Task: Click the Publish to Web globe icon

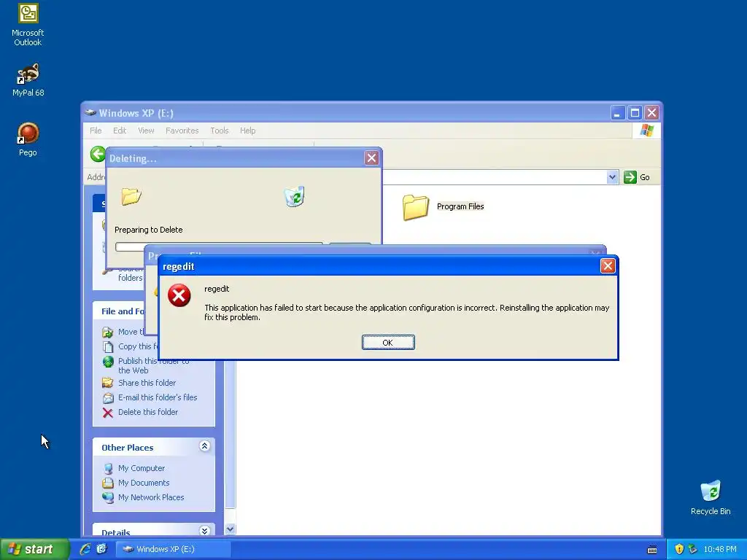Action: coord(108,362)
